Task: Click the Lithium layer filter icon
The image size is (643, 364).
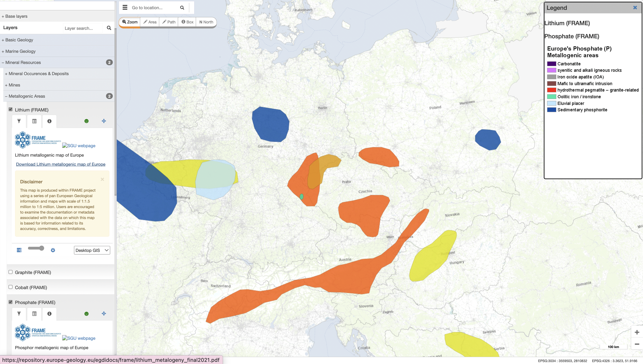Action: tap(19, 121)
